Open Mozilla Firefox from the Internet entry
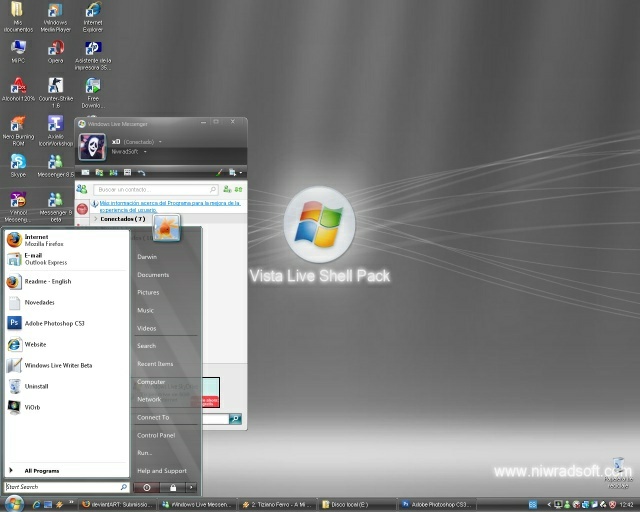The height and width of the screenshot is (512, 640). (67, 240)
